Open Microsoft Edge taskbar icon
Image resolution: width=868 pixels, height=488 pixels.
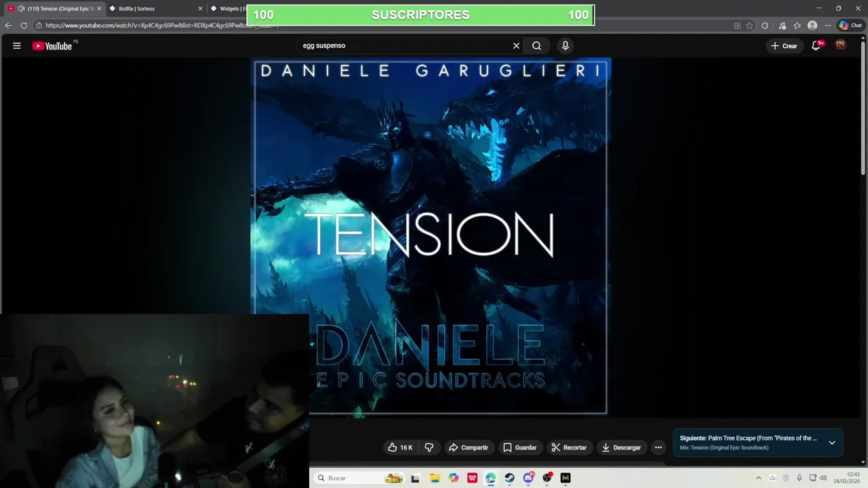pyautogui.click(x=490, y=478)
